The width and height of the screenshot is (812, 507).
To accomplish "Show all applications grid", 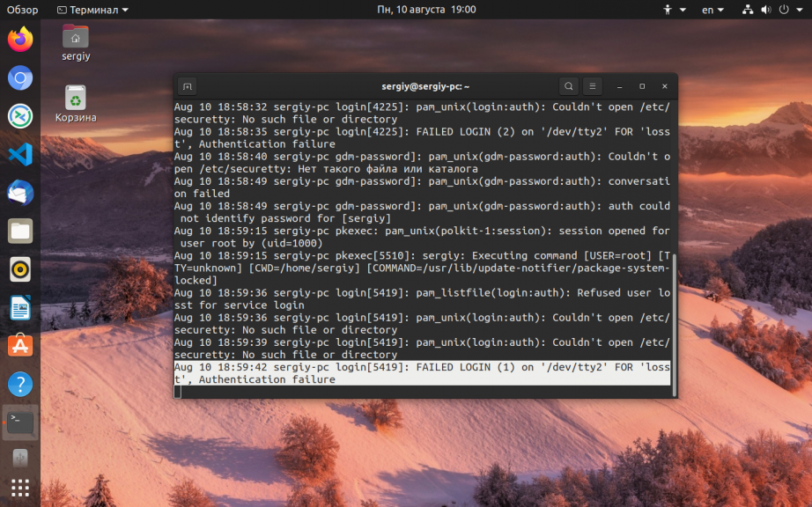I will coord(20,487).
